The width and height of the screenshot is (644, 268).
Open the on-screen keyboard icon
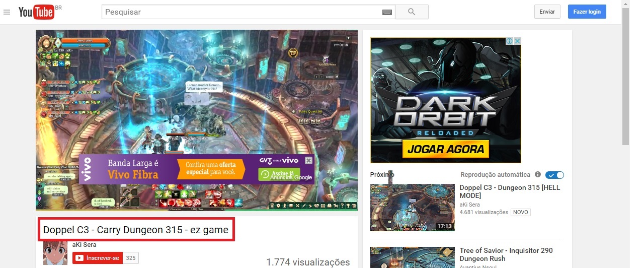387,12
